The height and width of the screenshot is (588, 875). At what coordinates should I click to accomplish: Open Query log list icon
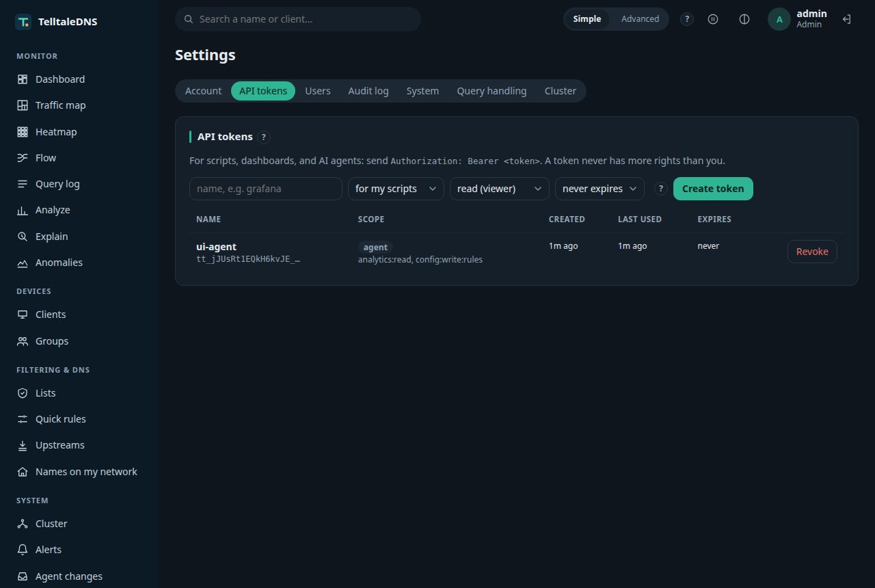23,184
